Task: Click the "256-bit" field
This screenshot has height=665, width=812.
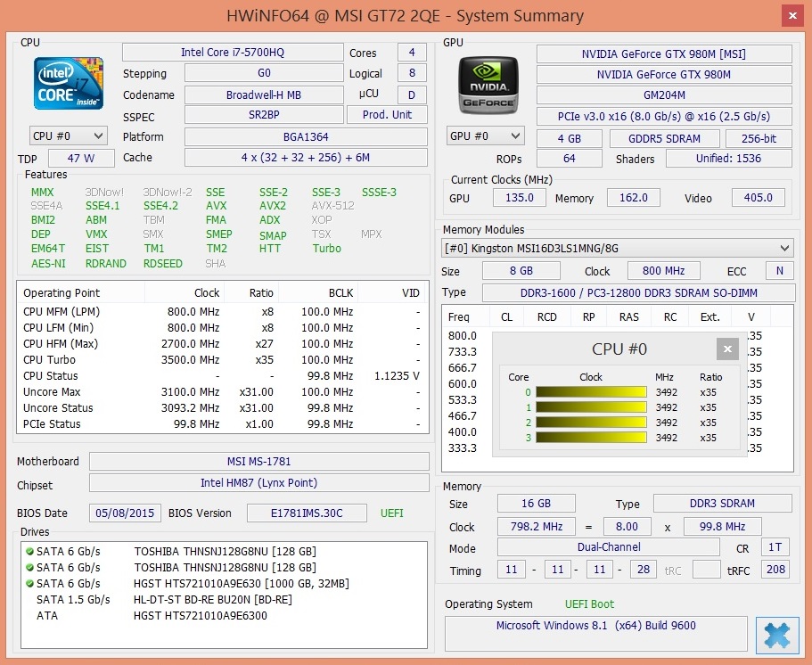Action: click(759, 139)
